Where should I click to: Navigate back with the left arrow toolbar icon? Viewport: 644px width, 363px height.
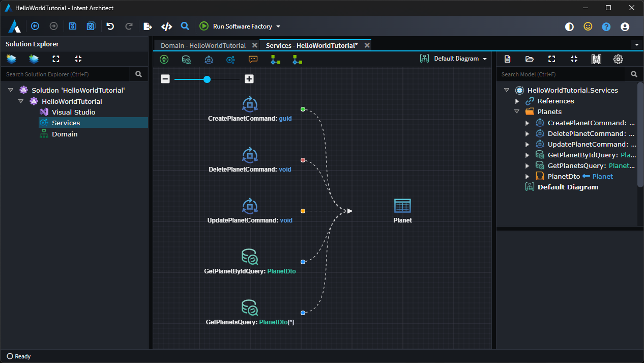click(35, 26)
